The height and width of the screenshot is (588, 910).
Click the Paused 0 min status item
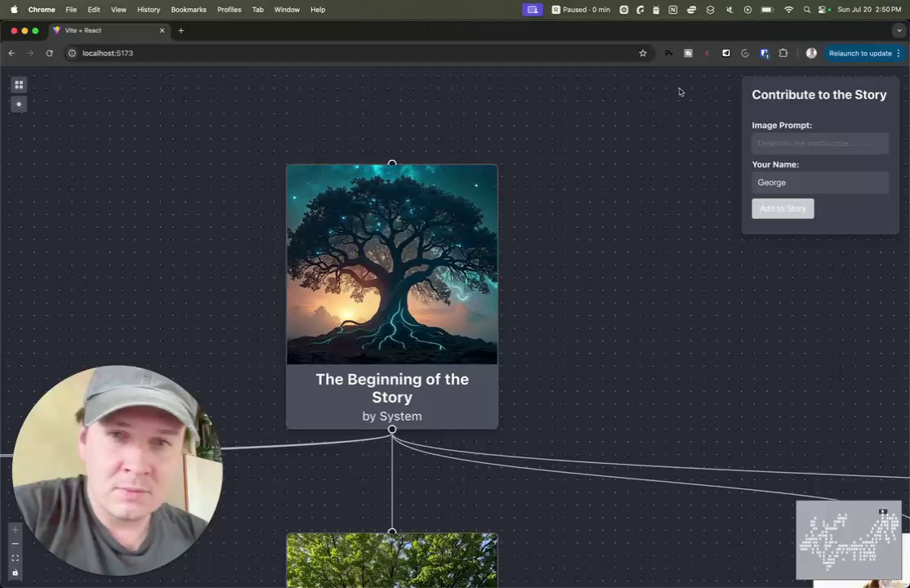pos(580,9)
